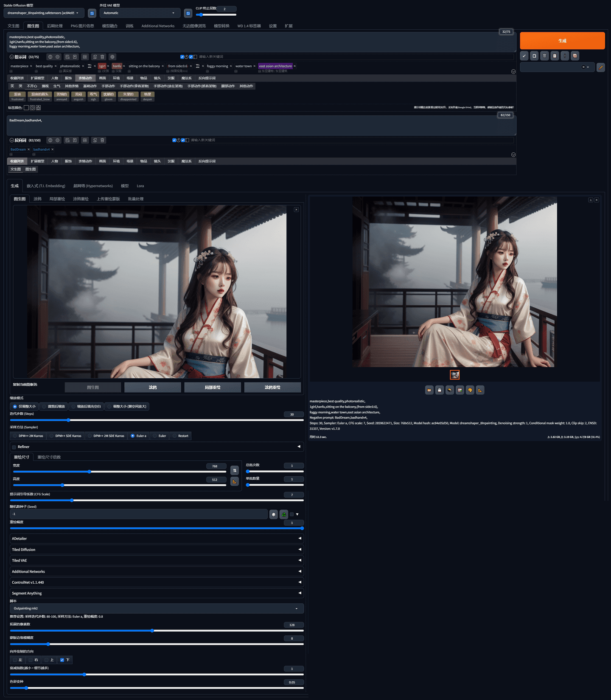This screenshot has height=700, width=611.
Task: Click the Seed input field
Action: (139, 514)
